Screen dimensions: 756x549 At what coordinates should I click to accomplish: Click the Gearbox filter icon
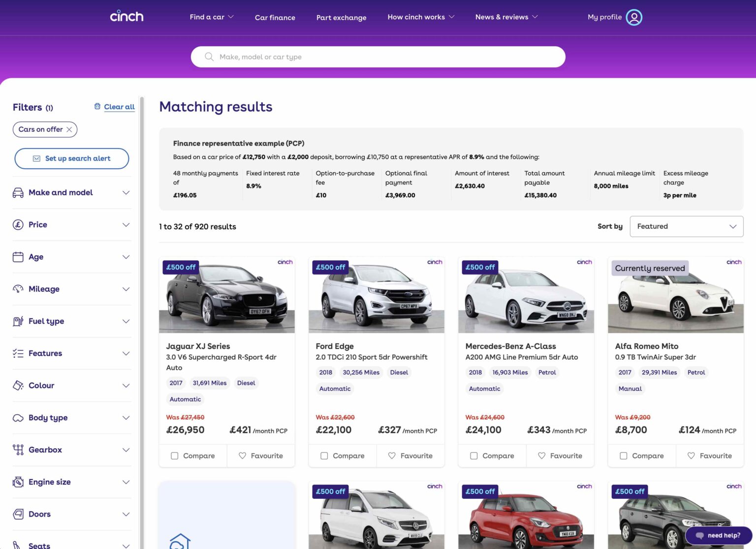point(18,450)
